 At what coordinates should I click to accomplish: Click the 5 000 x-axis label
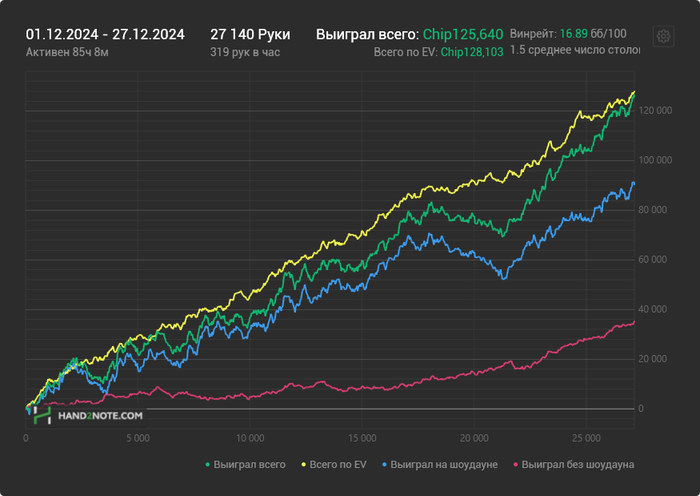[138, 438]
